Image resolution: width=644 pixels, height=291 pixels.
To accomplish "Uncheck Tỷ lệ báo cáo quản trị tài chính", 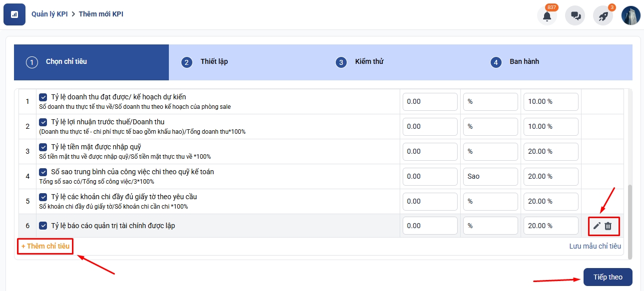I will coord(43,226).
